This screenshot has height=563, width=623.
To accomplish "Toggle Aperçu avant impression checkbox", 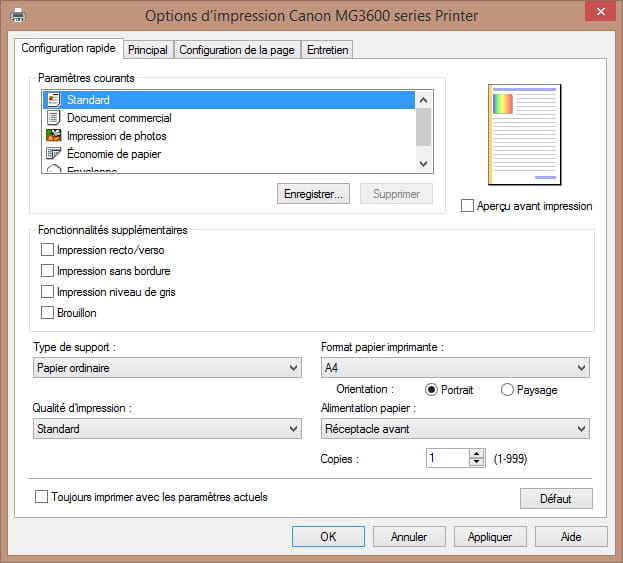I will tap(467, 206).
